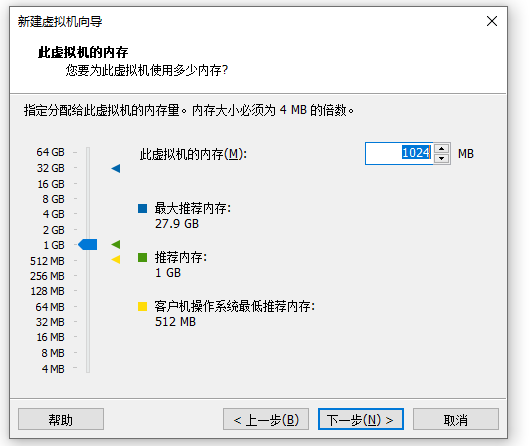Screen dimensions: 529x446
Task: Click the 取消 cancel button
Action: pyautogui.click(x=456, y=419)
